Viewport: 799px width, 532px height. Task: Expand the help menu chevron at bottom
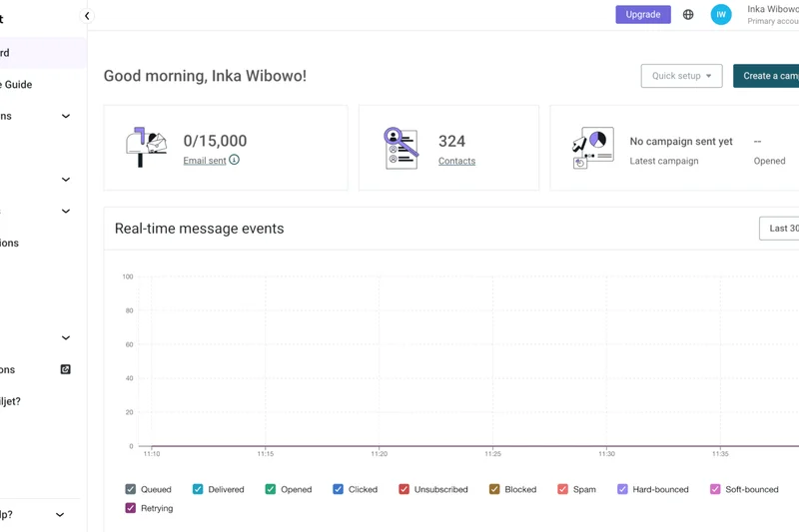pos(60,515)
